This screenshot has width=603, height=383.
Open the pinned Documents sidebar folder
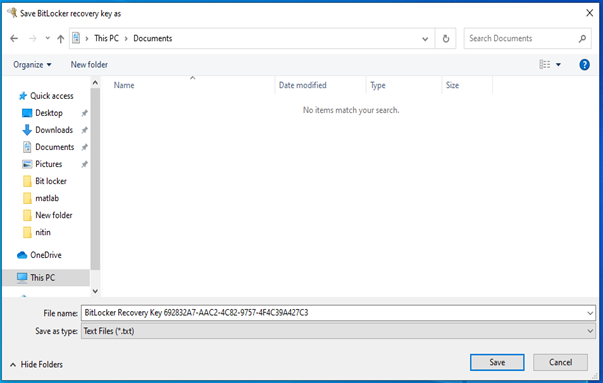48,147
